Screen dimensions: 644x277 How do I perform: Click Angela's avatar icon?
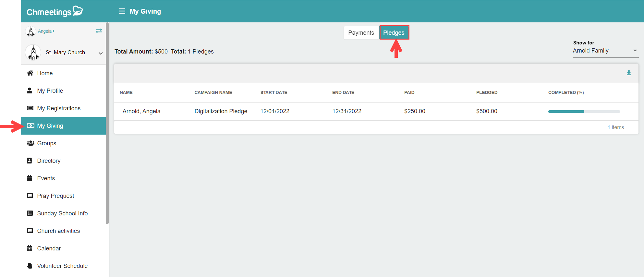click(30, 31)
